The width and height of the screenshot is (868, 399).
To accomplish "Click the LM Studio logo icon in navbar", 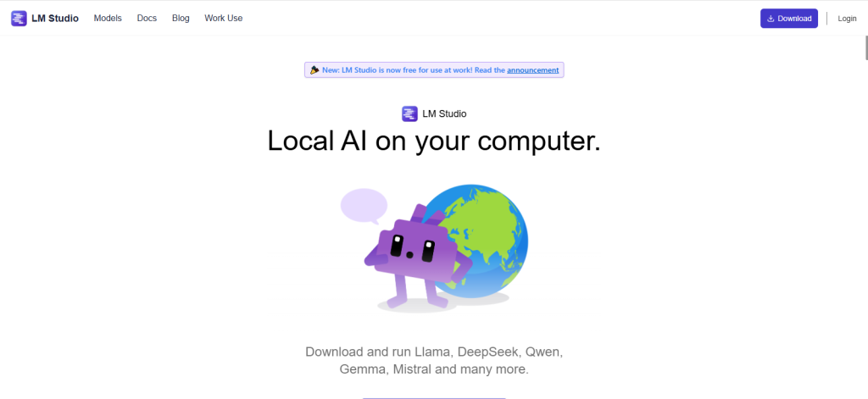I will coord(19,19).
